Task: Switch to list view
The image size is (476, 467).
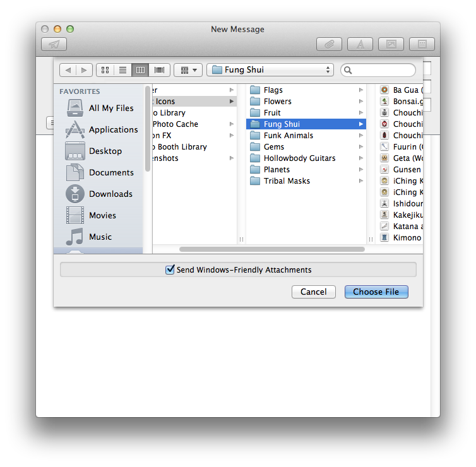Action: tap(122, 70)
